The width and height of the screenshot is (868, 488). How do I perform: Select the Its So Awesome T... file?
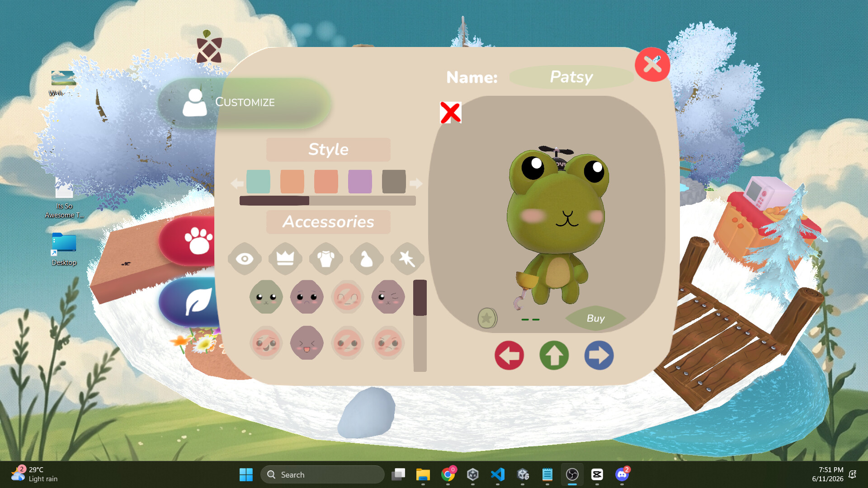click(64, 199)
